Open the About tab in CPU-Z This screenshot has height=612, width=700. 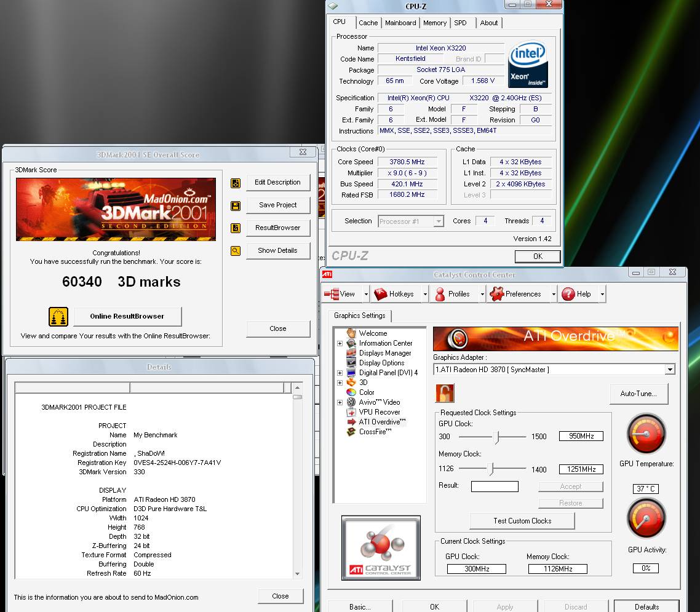point(489,23)
